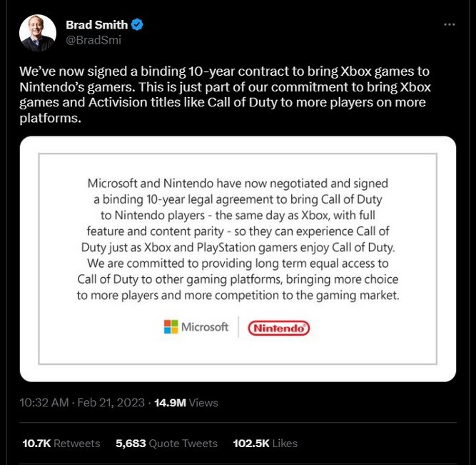The width and height of the screenshot is (476, 465).
Task: Open the 5,683 Quote Tweets list
Action: (x=166, y=443)
